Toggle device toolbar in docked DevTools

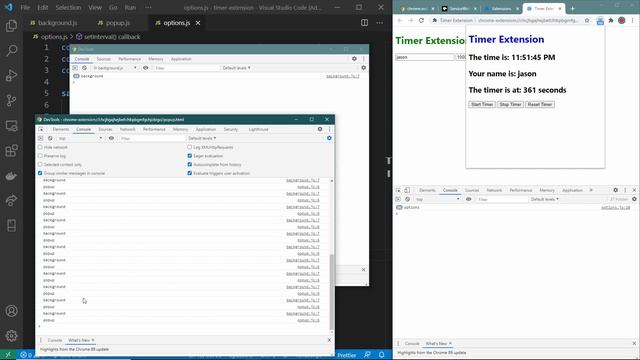pyautogui.click(x=407, y=190)
